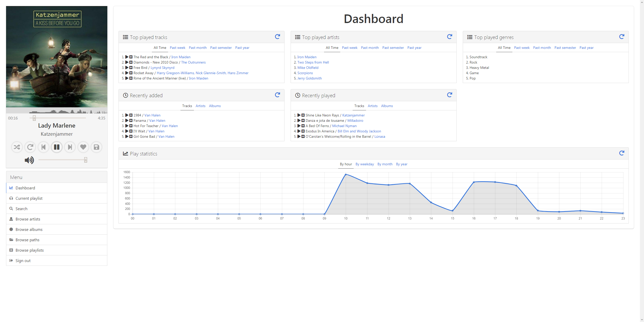The width and height of the screenshot is (644, 322).
Task: Play The Red and the Black track
Action: (127, 57)
